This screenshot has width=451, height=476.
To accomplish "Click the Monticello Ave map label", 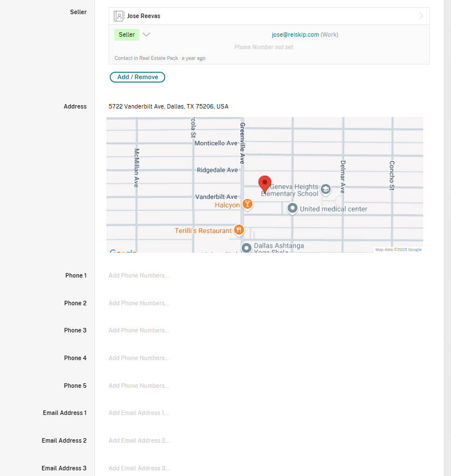I will click(x=216, y=143).
